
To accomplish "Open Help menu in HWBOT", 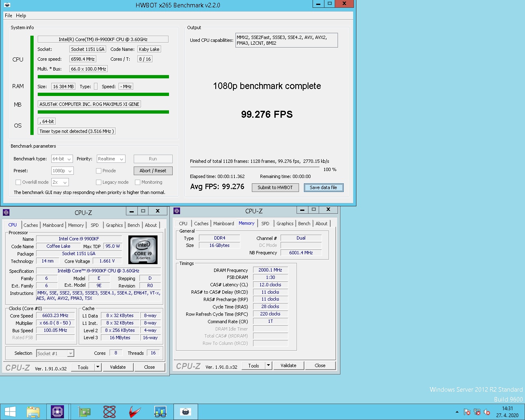I will coord(21,16).
